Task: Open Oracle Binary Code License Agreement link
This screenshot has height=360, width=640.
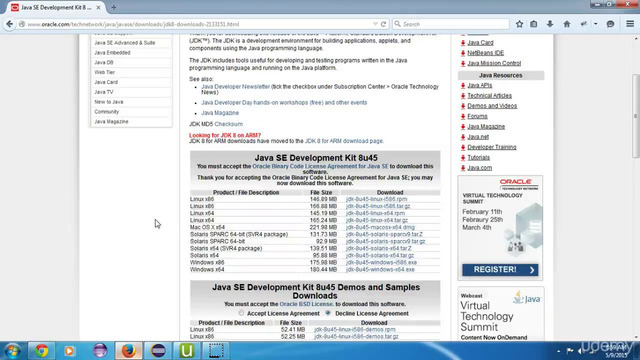Action: (x=320, y=167)
